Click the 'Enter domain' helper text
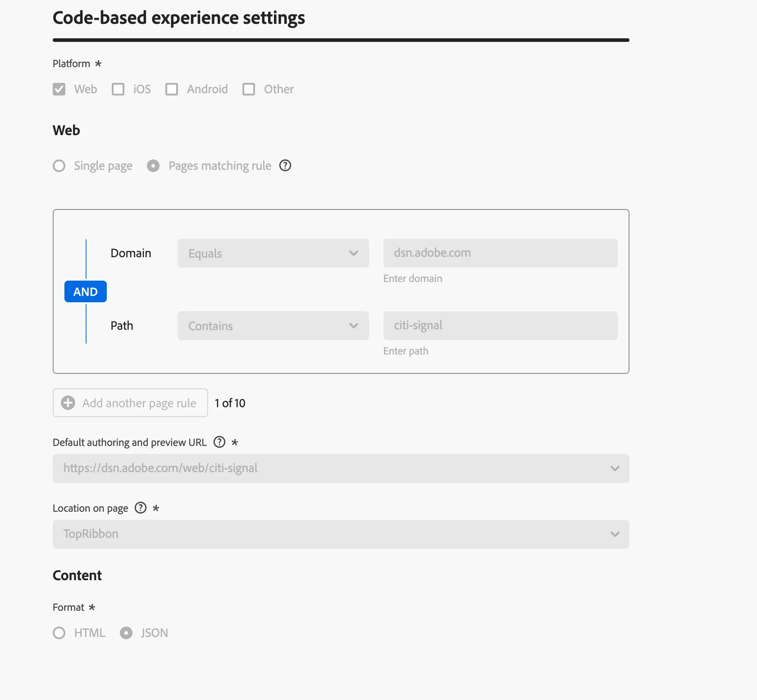 (x=413, y=278)
